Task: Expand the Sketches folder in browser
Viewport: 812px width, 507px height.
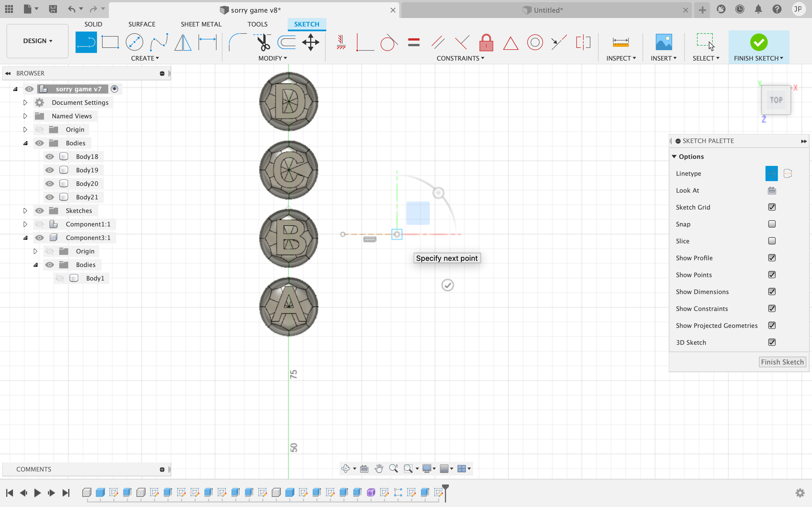Action: pos(25,210)
